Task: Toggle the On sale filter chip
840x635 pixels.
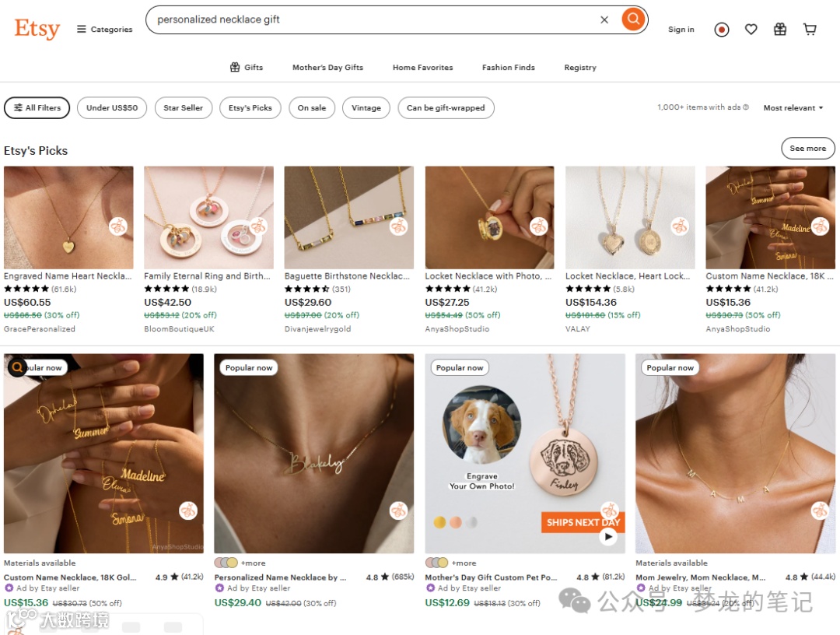Action: coord(312,107)
